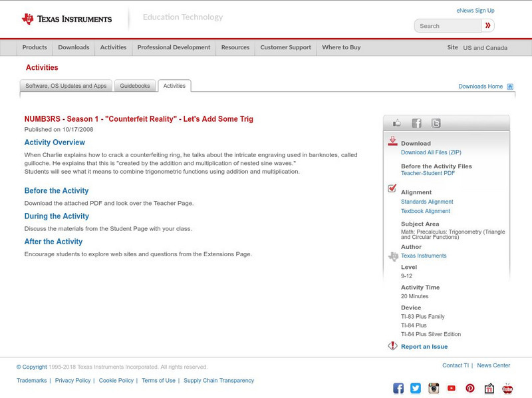Click the Downloads Home house icon
The image size is (532, 398).
click(x=510, y=87)
